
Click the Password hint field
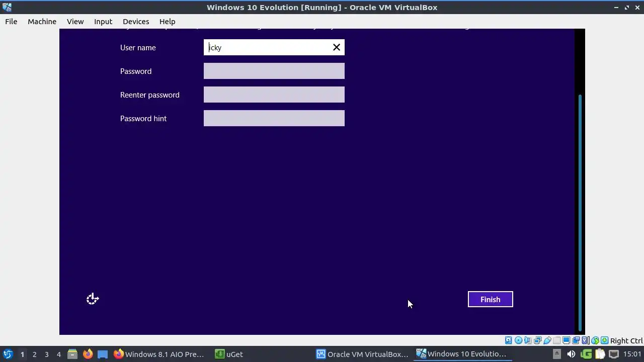click(x=274, y=118)
